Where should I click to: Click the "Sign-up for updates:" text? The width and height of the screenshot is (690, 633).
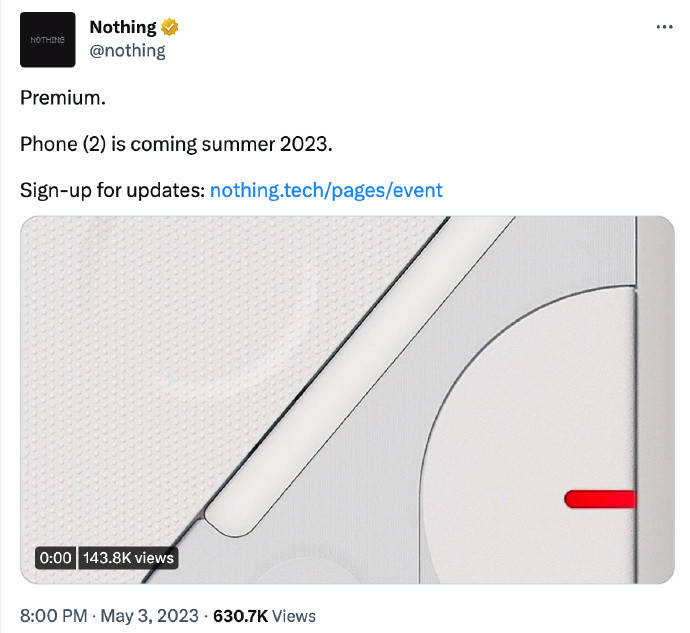112,190
